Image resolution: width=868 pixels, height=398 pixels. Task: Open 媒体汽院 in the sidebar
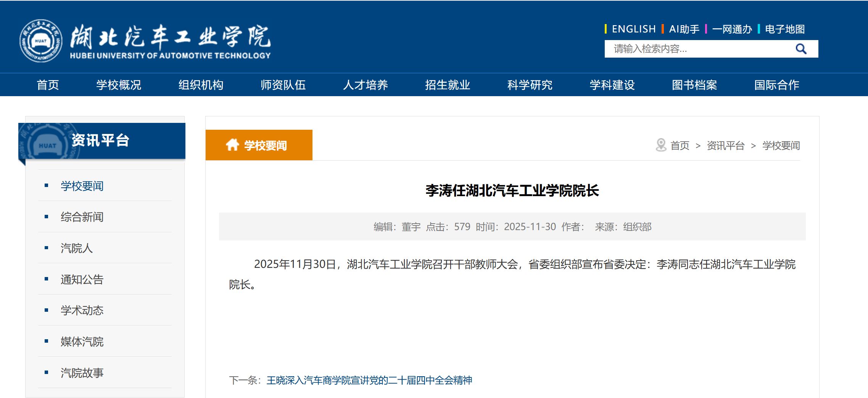click(82, 342)
